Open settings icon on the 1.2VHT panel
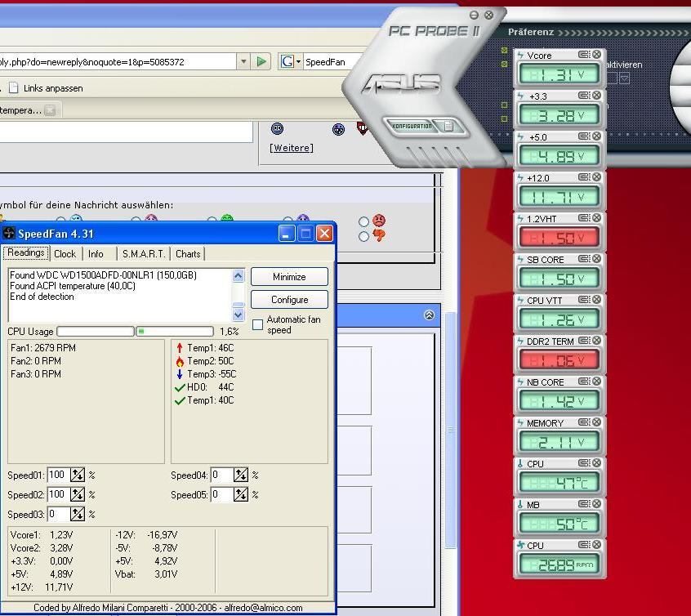This screenshot has width=691, height=616. pyautogui.click(x=584, y=218)
